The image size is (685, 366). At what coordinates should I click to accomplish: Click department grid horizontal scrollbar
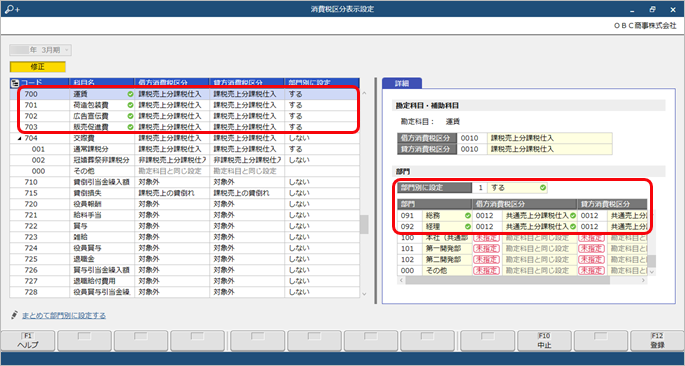click(507, 280)
